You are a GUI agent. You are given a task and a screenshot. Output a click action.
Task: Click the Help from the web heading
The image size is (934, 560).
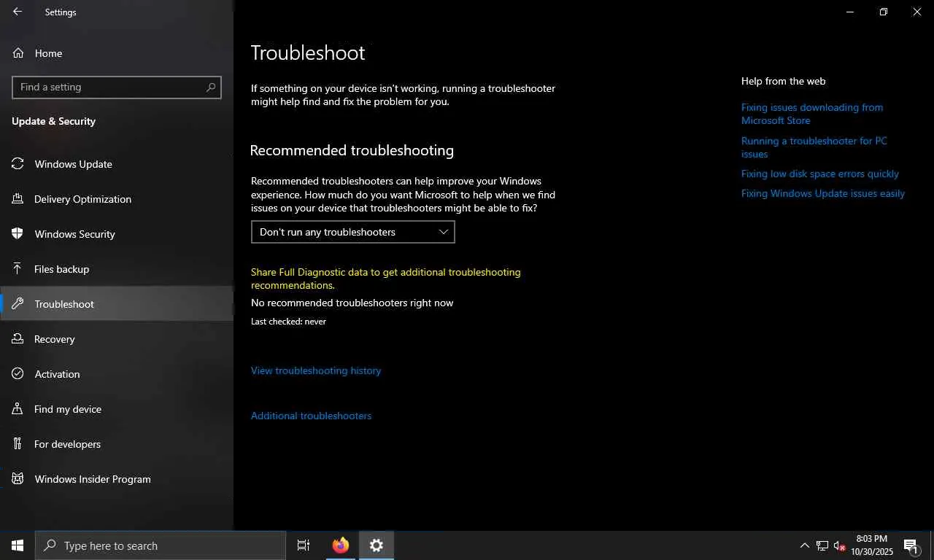pyautogui.click(x=784, y=81)
